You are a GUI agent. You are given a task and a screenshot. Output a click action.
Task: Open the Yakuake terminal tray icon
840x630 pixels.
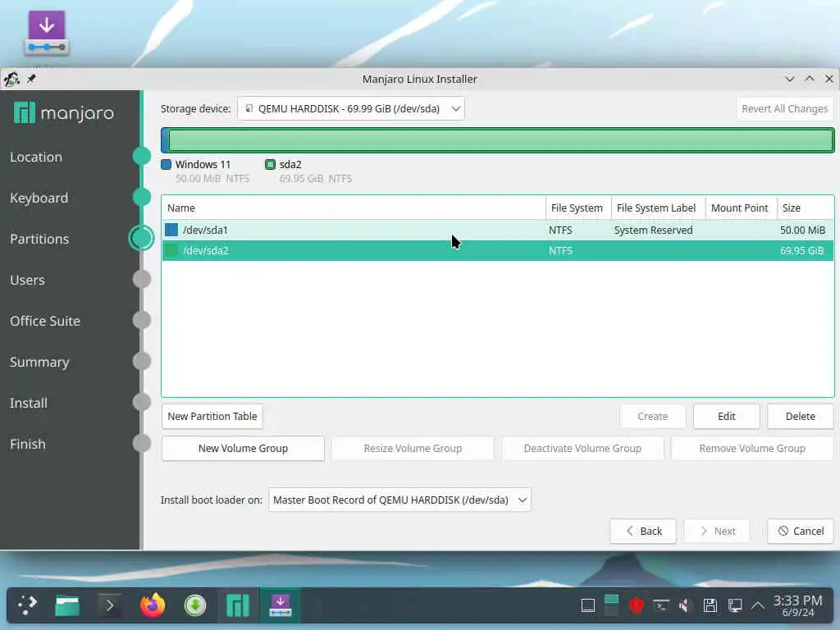tap(661, 606)
